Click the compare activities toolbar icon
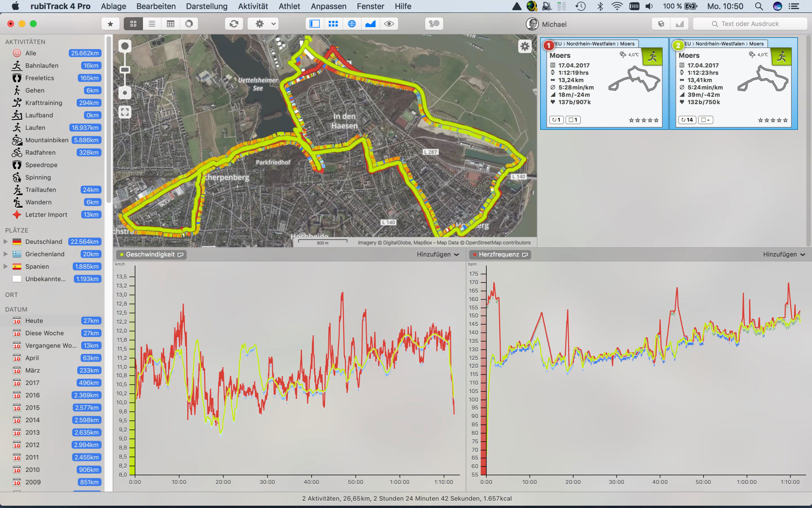The image size is (812, 508). (x=434, y=24)
